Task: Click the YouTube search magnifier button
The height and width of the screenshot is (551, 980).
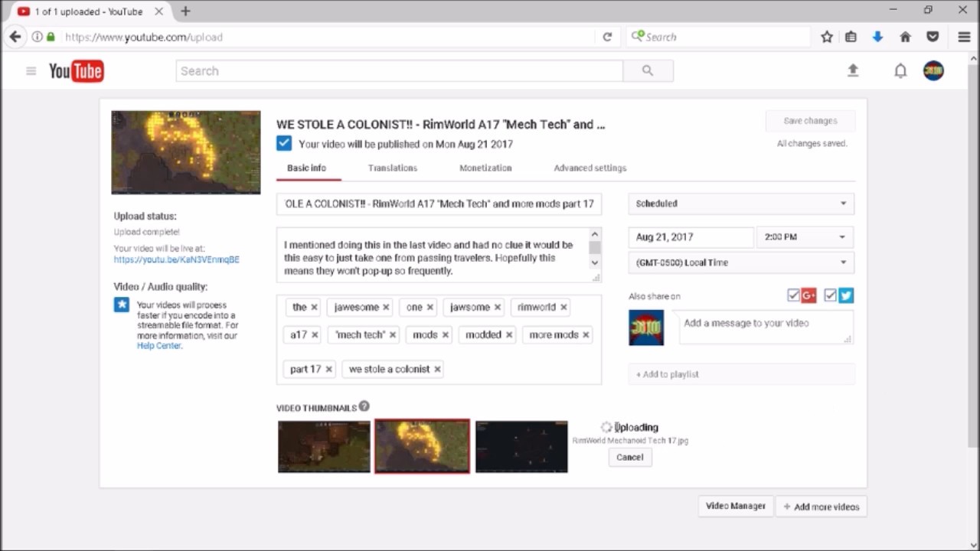Action: tap(648, 71)
